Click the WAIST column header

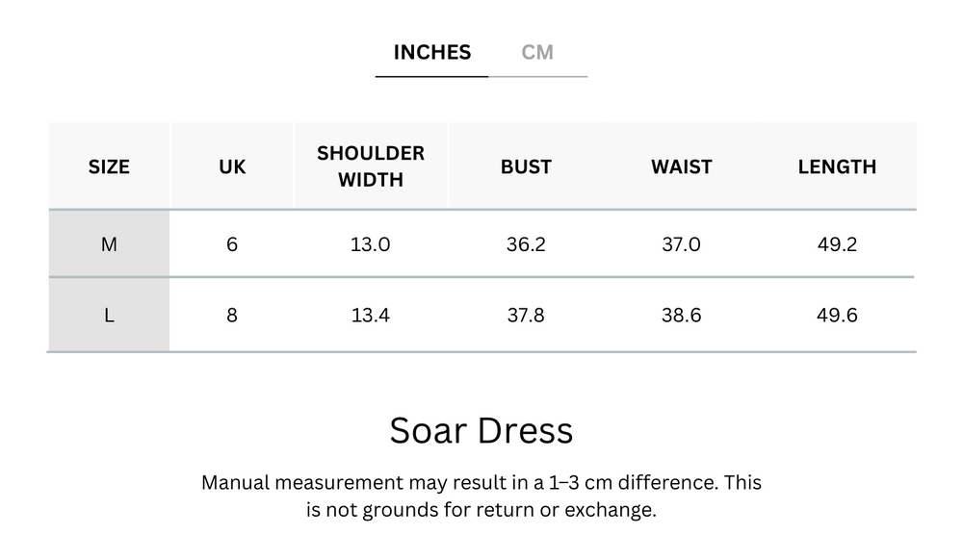point(681,165)
